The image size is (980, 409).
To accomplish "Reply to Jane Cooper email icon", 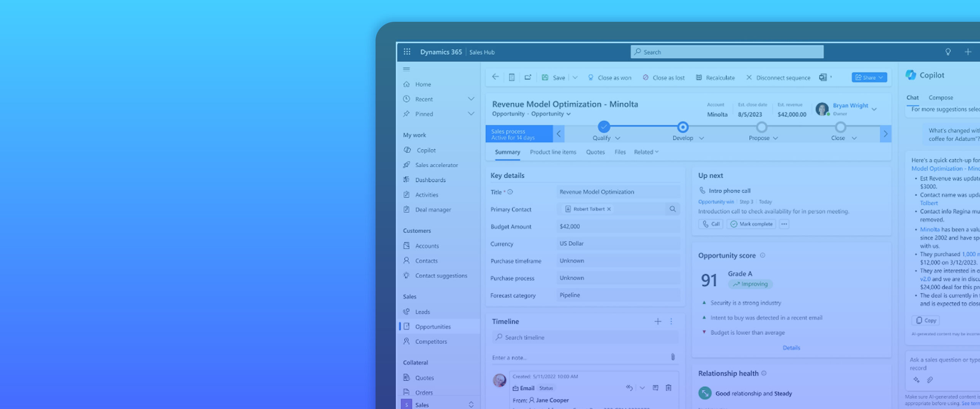I will tap(629, 388).
